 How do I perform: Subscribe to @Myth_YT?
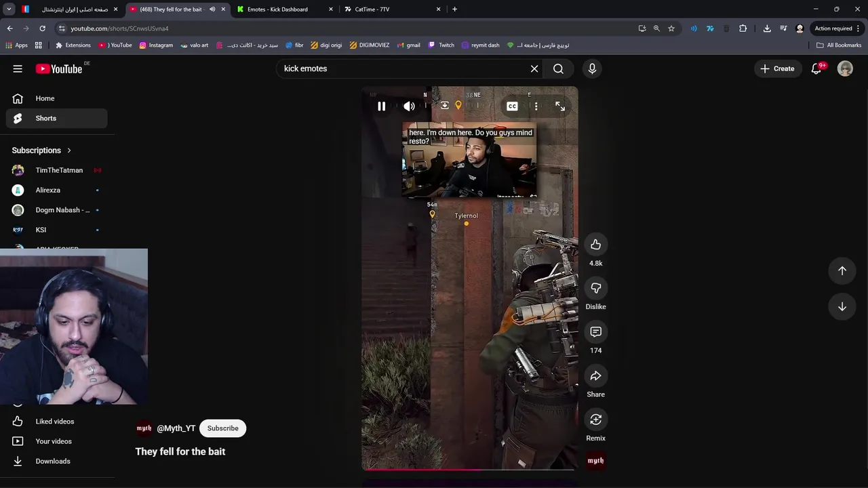222,428
